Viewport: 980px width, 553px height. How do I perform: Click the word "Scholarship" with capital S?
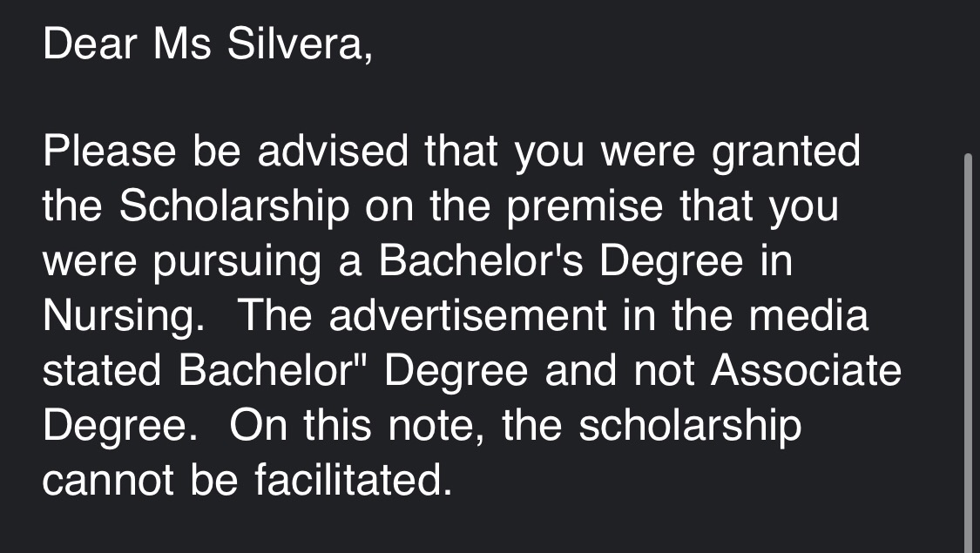tap(234, 207)
